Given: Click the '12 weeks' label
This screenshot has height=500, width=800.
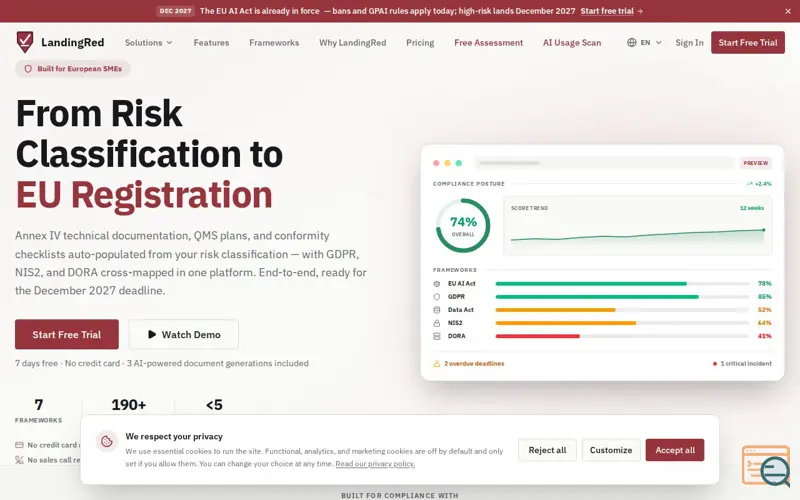Looking at the screenshot, I should [752, 208].
